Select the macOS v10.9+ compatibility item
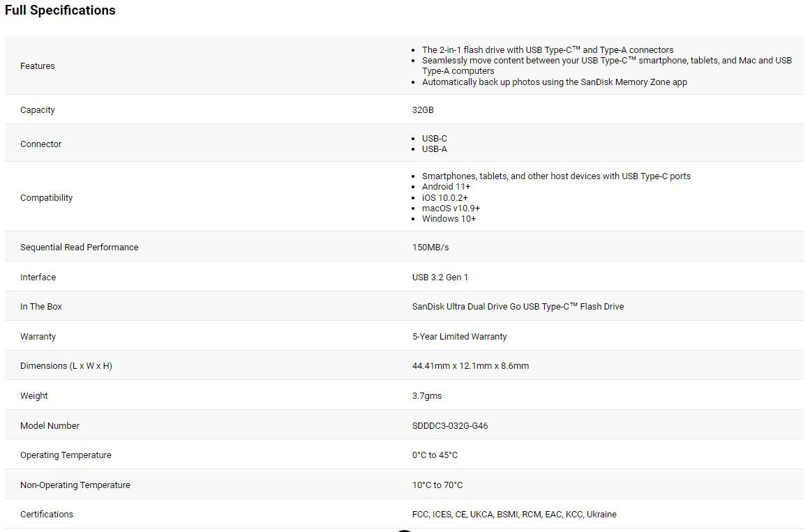Screen dimensions: 810x532 pos(451,208)
